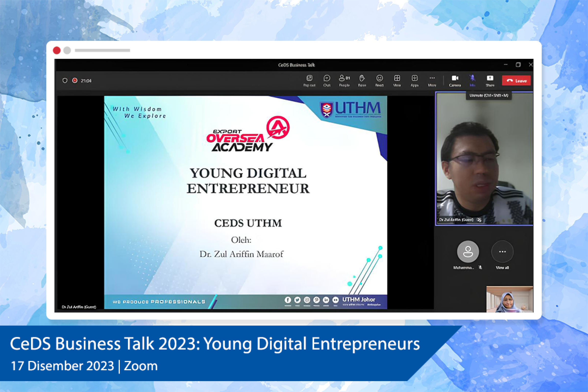Viewport: 588px width, 392px height.
Task: Click the red dot in frame header
Action: click(57, 50)
